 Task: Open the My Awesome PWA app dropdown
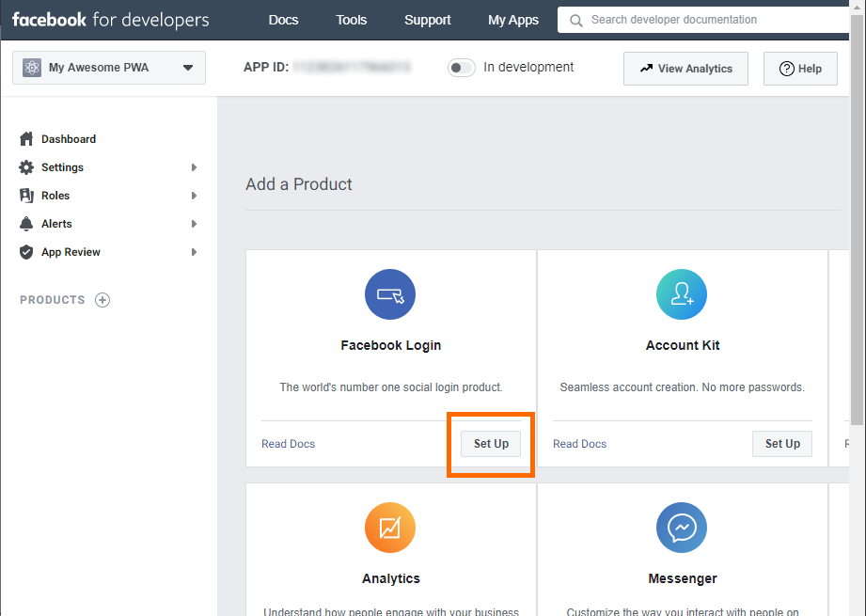(109, 68)
